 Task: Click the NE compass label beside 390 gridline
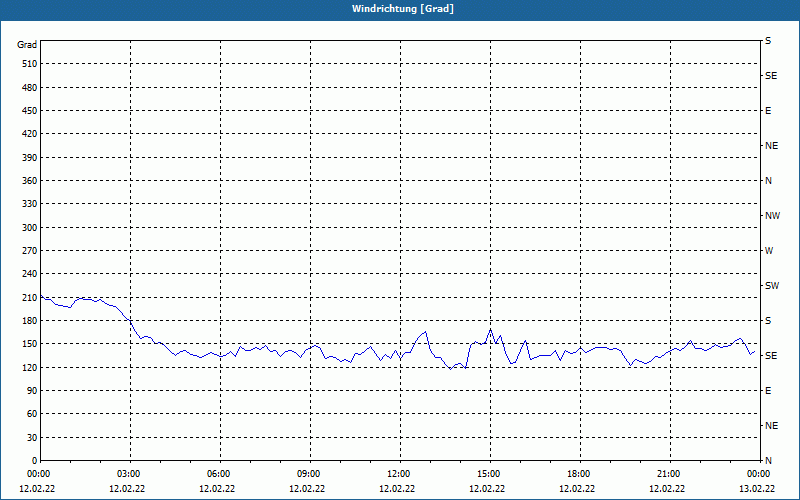pyautogui.click(x=771, y=146)
